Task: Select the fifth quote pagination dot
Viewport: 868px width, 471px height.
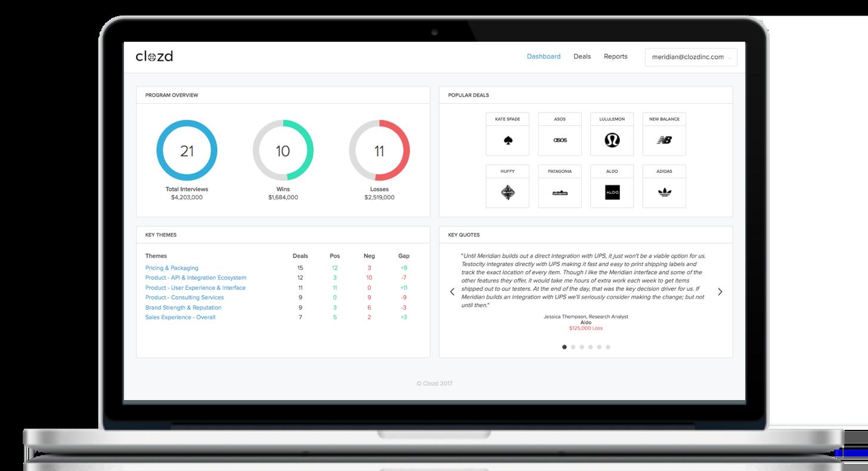Action: [599, 347]
